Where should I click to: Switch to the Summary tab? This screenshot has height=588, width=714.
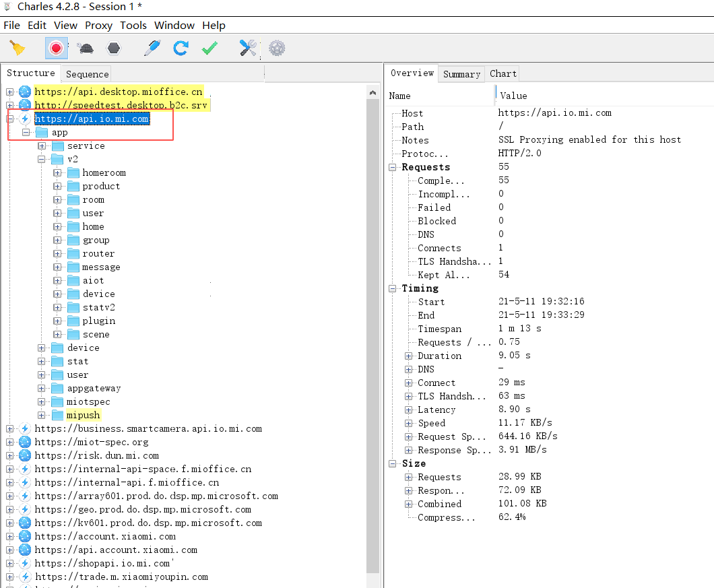click(x=461, y=74)
